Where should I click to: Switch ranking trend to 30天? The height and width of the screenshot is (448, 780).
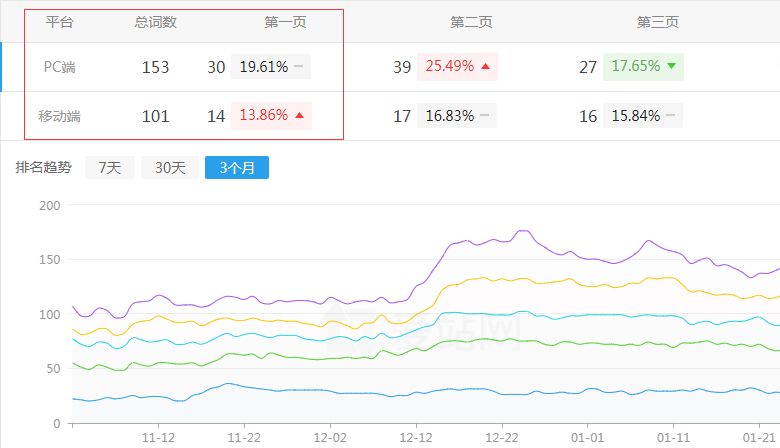170,168
